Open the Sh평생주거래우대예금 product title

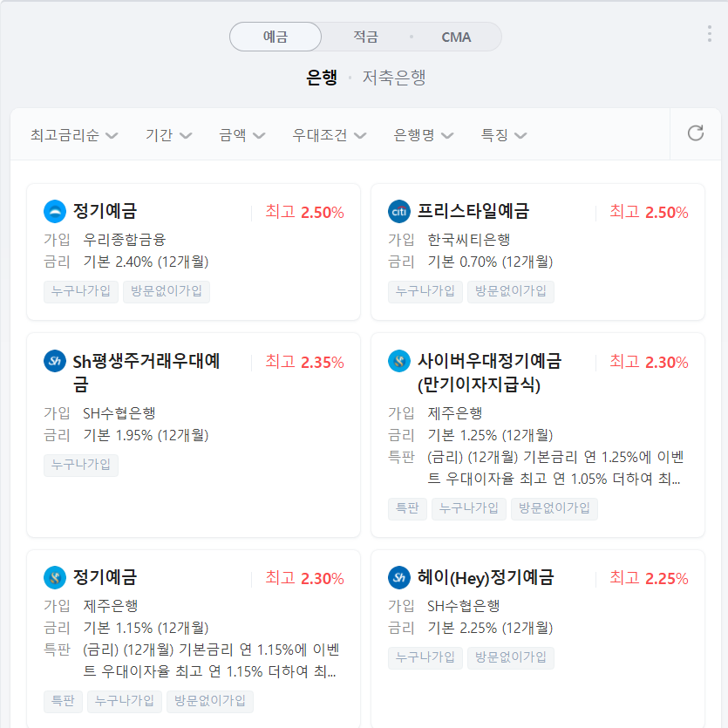pyautogui.click(x=146, y=372)
